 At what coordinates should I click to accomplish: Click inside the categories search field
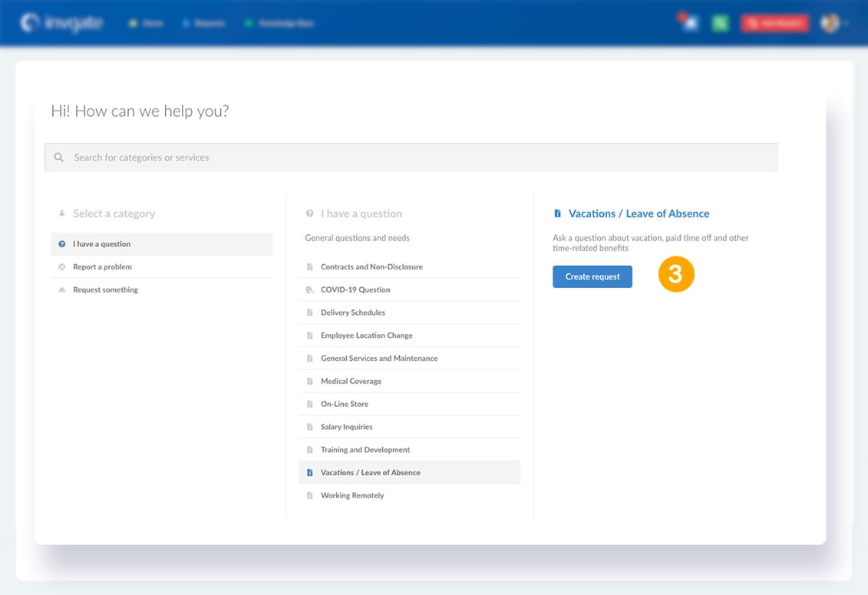[x=307, y=157]
